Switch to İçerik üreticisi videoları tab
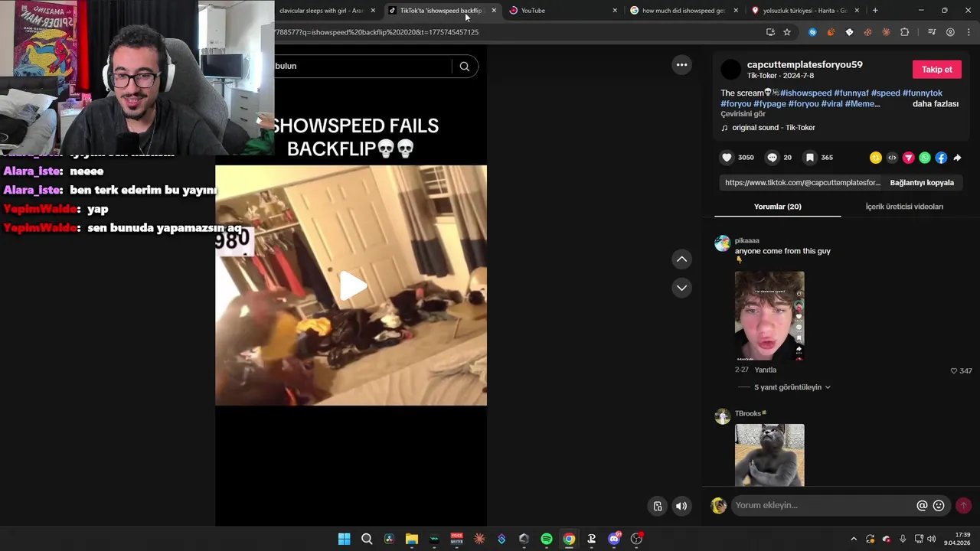The height and width of the screenshot is (551, 980). pos(904,207)
